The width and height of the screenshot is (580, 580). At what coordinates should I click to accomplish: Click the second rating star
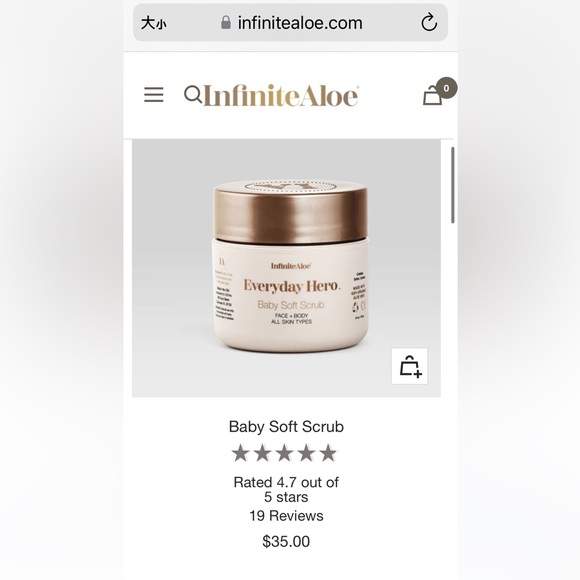tap(263, 453)
